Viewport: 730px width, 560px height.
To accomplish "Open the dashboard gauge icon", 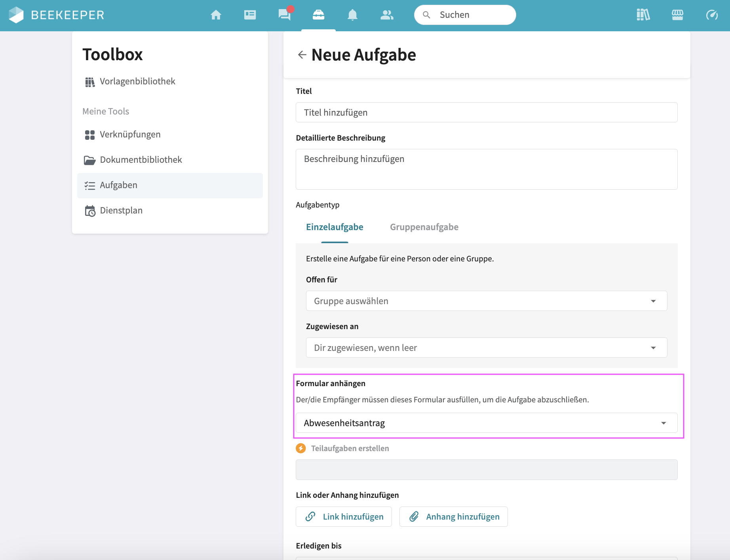I will point(711,15).
